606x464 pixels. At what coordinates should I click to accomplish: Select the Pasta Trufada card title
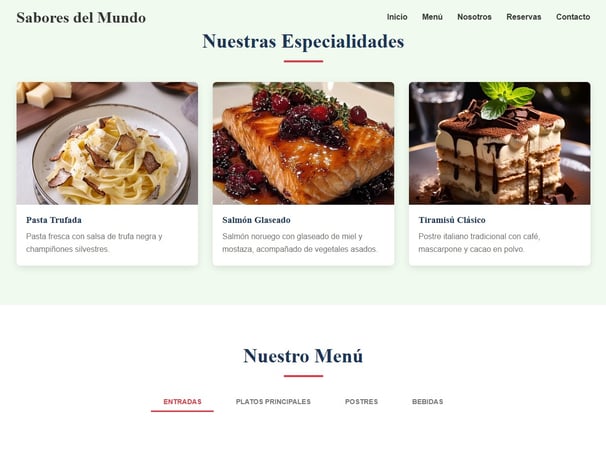pos(54,220)
